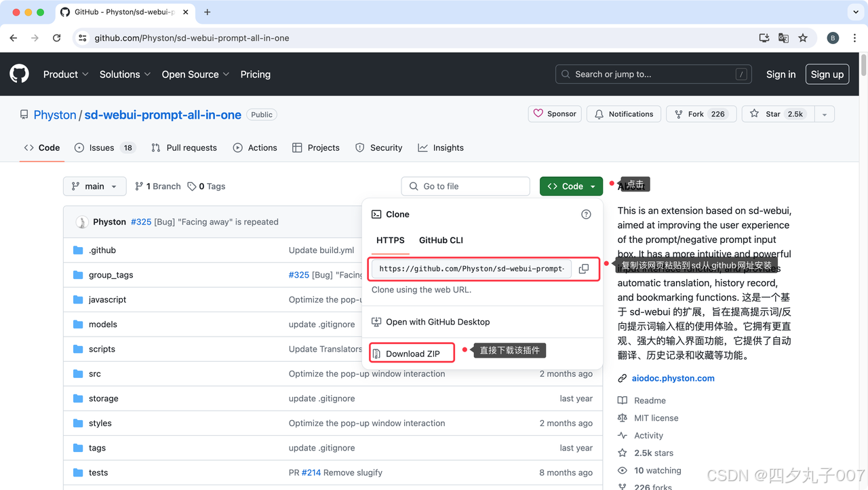Open the install/cast screen icon in address bar
The height and width of the screenshot is (490, 868).
[764, 38]
